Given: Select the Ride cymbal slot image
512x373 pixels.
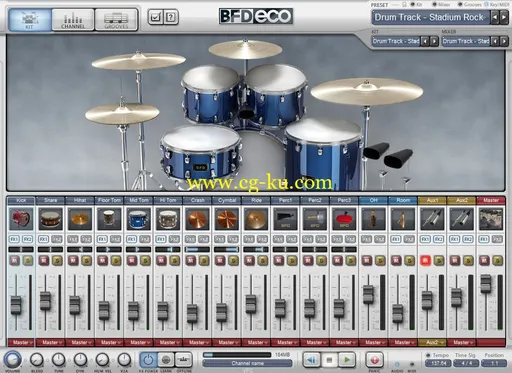Looking at the screenshot, I should [256, 219].
